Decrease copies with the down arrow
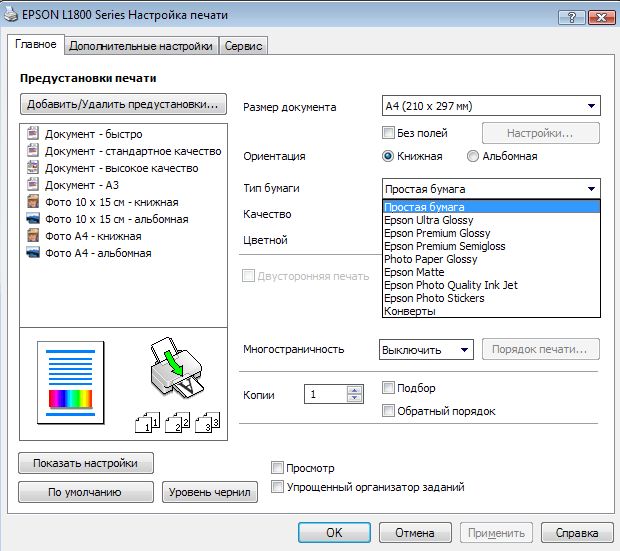 [x=354, y=398]
